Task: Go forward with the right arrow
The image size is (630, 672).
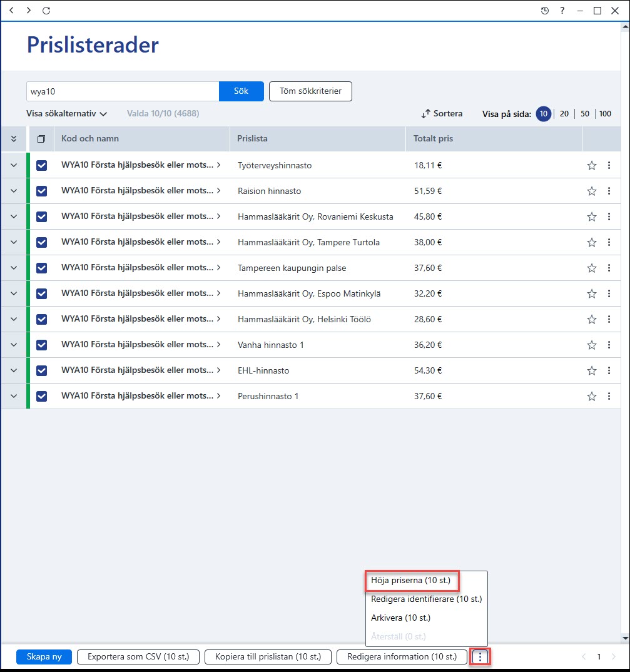Action: 29,10
